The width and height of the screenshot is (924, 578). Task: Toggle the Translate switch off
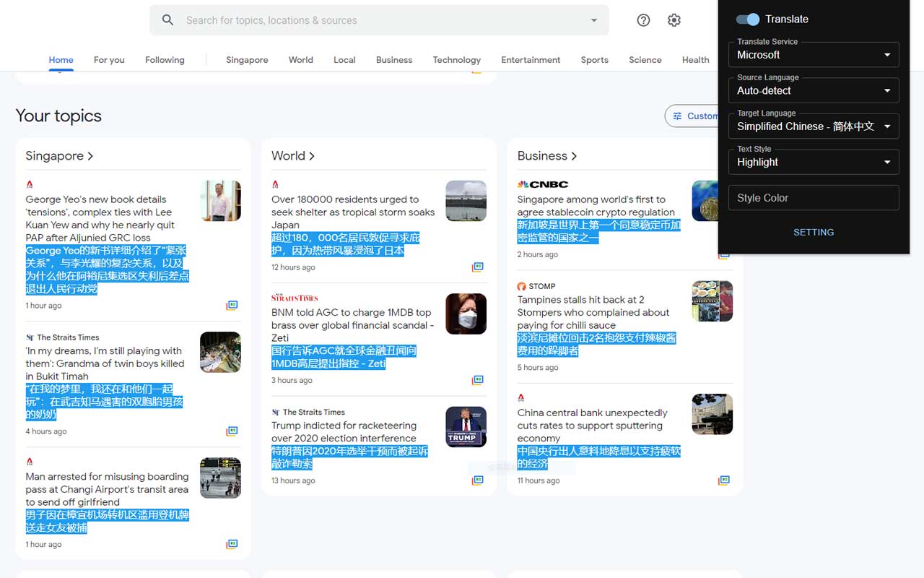748,20
